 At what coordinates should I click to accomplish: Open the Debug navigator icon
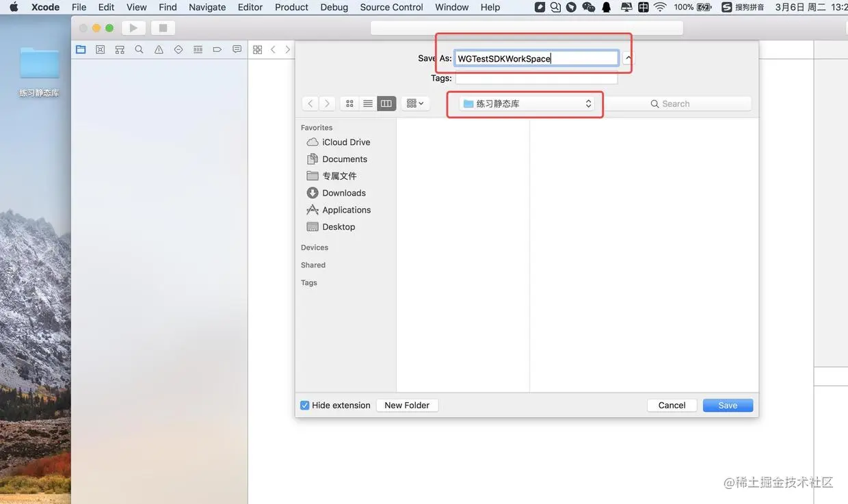(x=198, y=49)
